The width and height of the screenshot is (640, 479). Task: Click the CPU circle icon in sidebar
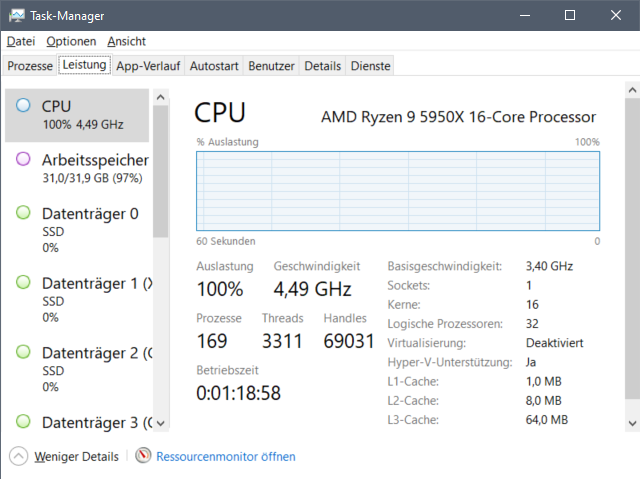[23, 105]
